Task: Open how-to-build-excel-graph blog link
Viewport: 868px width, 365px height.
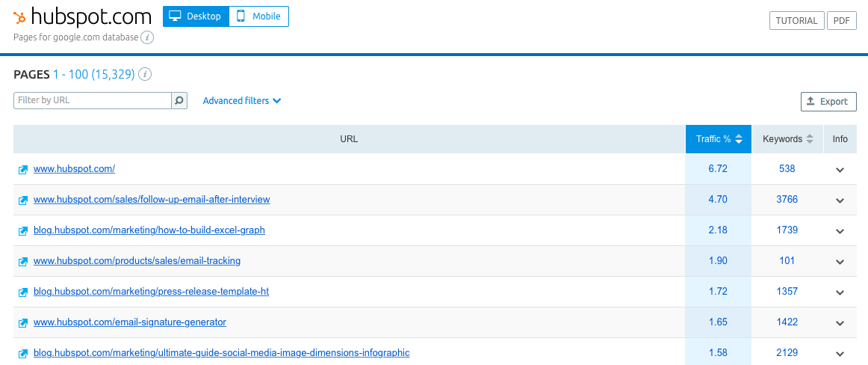Action: (149, 230)
